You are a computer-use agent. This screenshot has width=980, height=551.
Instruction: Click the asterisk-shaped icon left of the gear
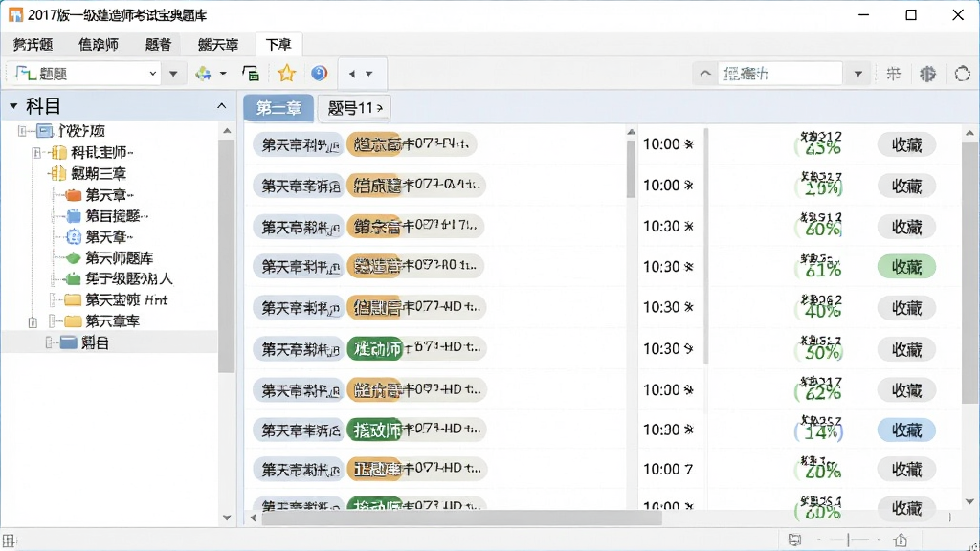pos(894,74)
